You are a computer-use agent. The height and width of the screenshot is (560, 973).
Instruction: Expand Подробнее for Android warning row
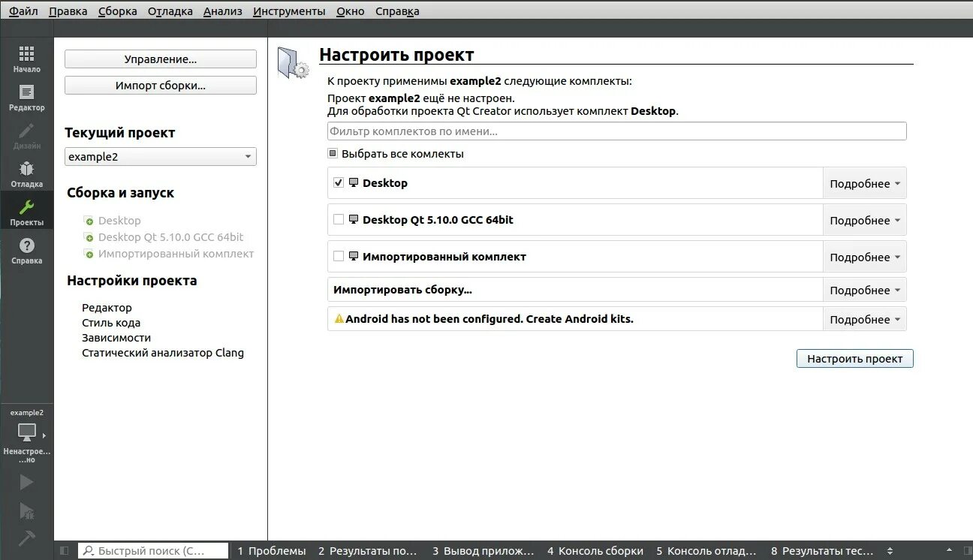pyautogui.click(x=865, y=319)
